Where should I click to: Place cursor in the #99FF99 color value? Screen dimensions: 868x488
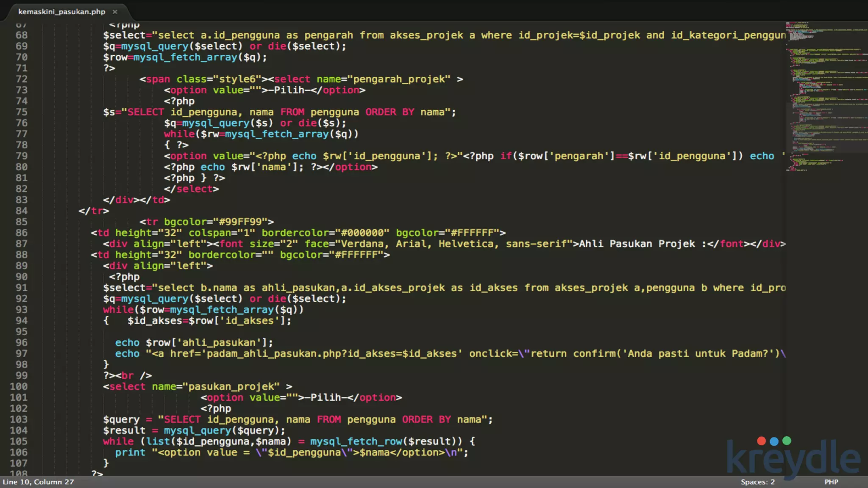click(240, 222)
